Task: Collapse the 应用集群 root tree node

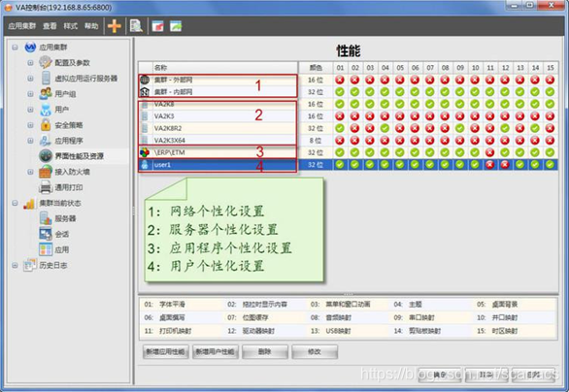Action: tap(15, 48)
